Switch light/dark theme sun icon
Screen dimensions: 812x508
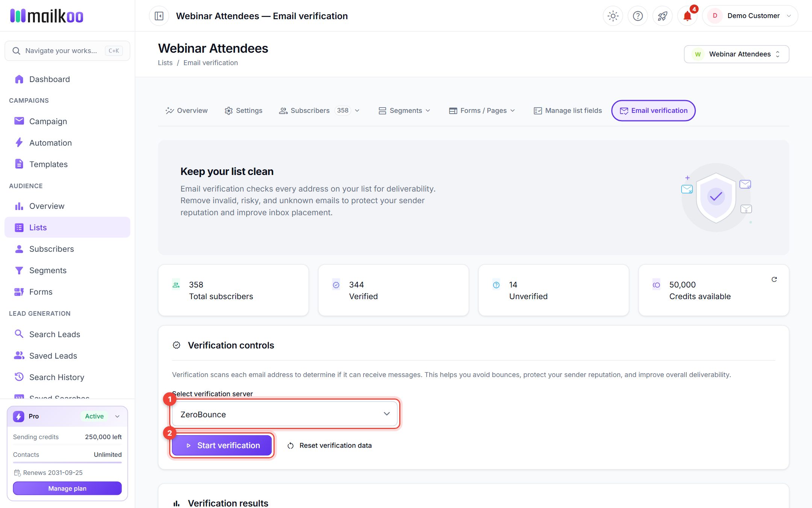(613, 16)
